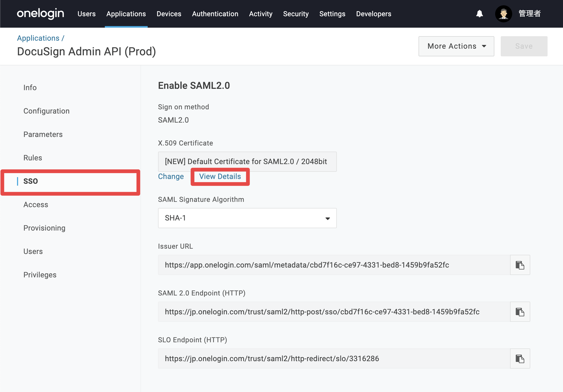Click the SAML 2.0 Endpoint URL field

click(x=334, y=312)
